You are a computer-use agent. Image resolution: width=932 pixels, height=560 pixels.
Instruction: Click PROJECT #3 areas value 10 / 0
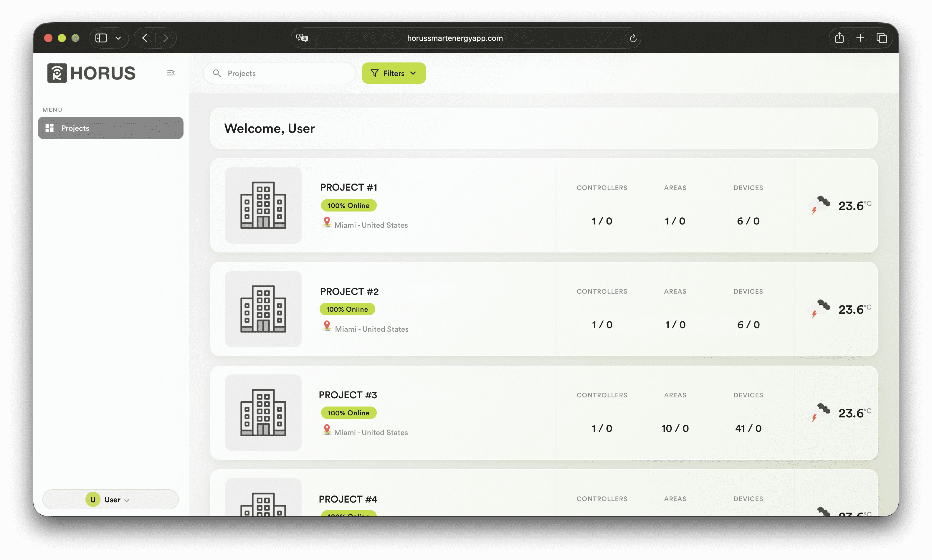675,428
